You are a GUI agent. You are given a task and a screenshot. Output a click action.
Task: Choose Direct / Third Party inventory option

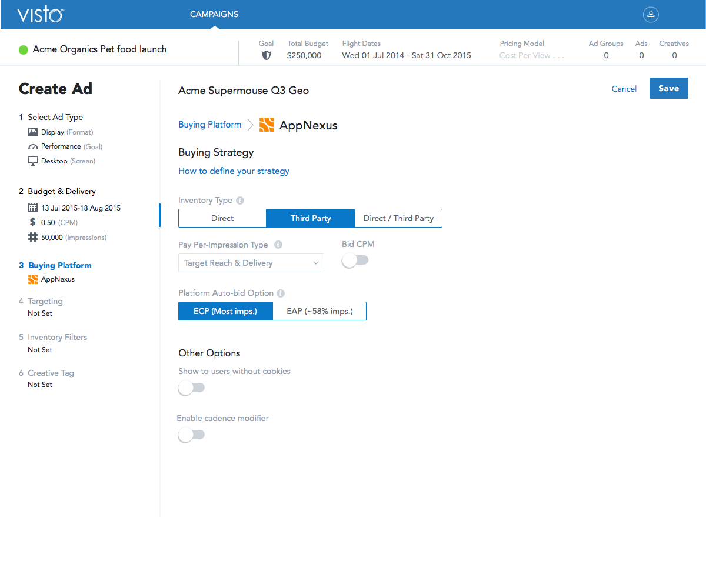click(398, 218)
